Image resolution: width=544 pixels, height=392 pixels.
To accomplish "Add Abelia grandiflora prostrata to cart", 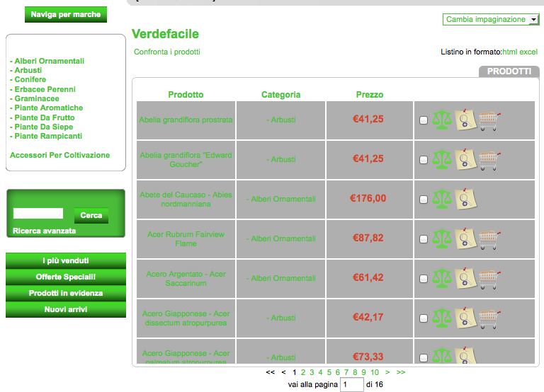I will tap(489, 120).
